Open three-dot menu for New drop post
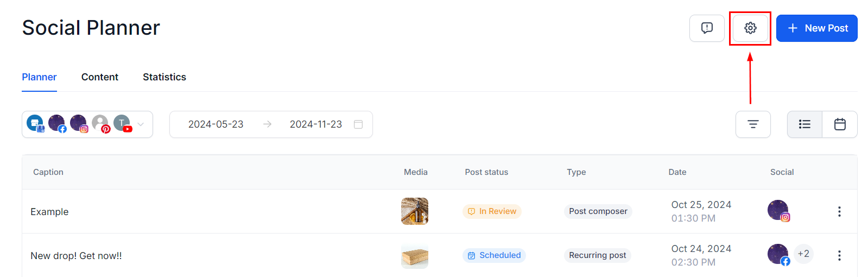The image size is (868, 277). click(839, 255)
